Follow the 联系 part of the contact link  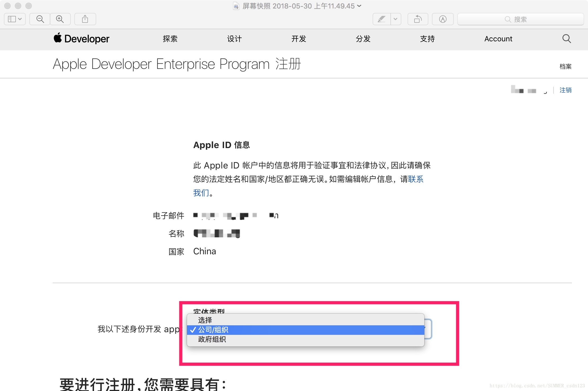(x=416, y=179)
